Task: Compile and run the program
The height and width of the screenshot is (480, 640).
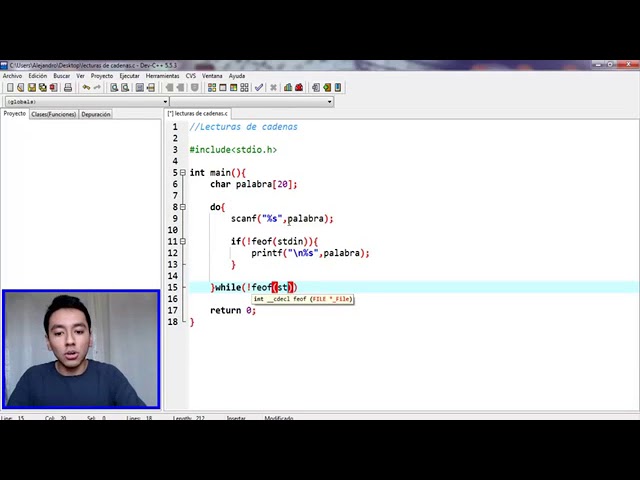Action: 233,87
